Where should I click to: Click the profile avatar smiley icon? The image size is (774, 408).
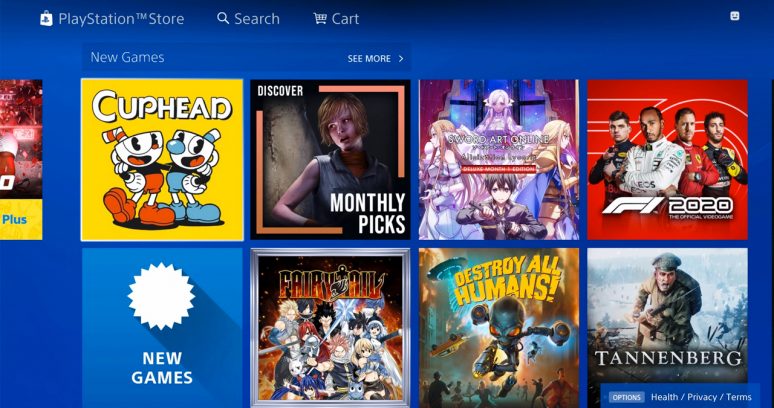click(x=735, y=16)
